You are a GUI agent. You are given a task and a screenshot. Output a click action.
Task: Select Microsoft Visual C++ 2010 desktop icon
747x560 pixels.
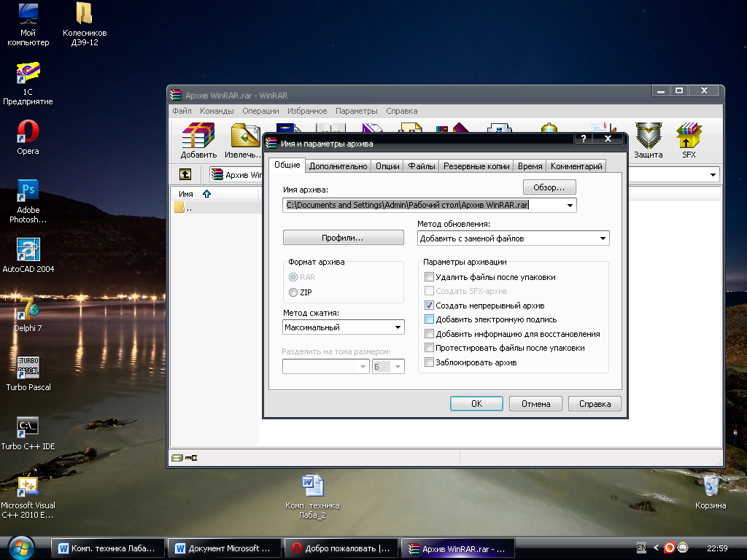[28, 497]
